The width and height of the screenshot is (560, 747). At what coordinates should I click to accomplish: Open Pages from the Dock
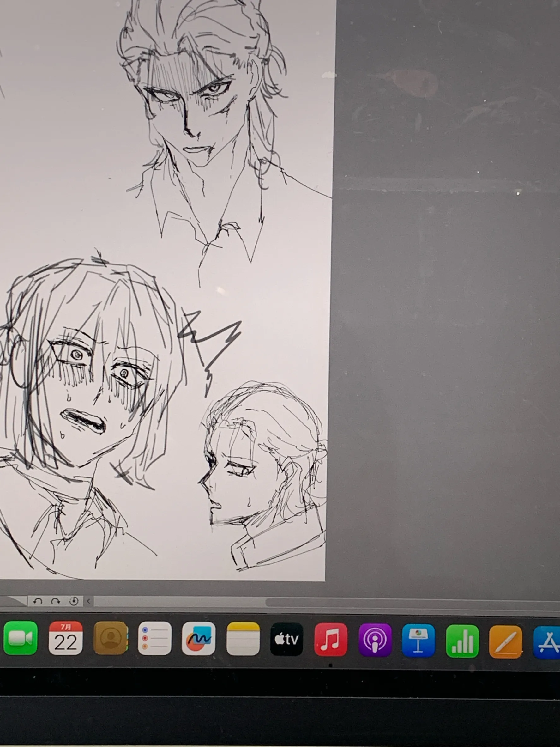(x=506, y=642)
